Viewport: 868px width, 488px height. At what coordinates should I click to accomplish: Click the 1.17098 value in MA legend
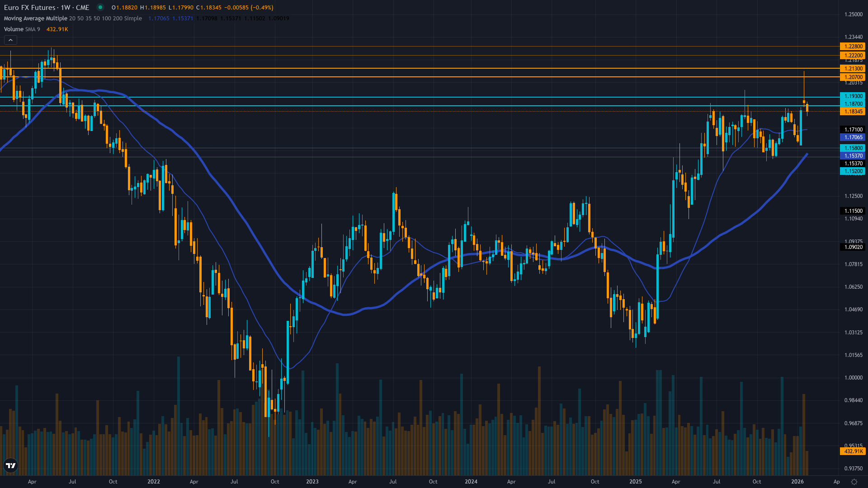(x=207, y=19)
